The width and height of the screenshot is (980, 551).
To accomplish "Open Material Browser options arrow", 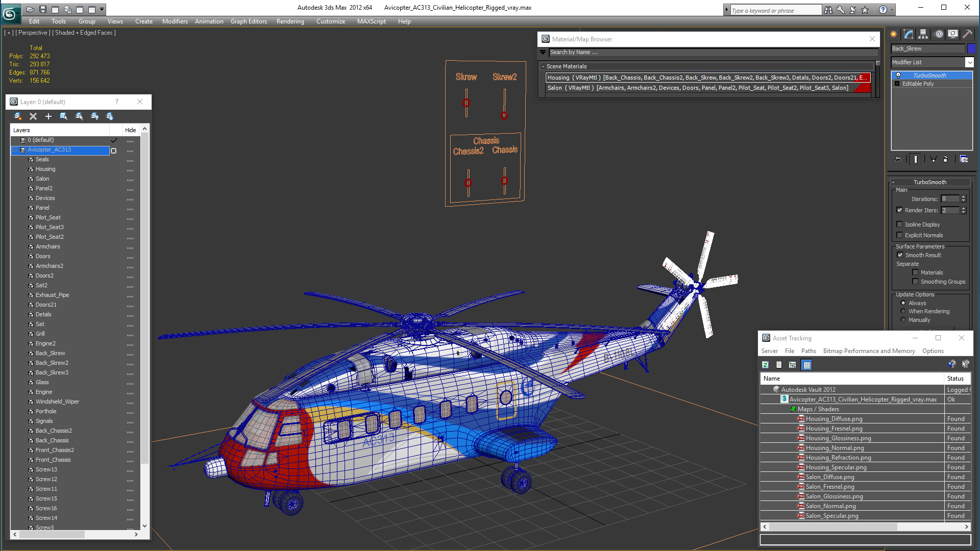I will tap(543, 52).
